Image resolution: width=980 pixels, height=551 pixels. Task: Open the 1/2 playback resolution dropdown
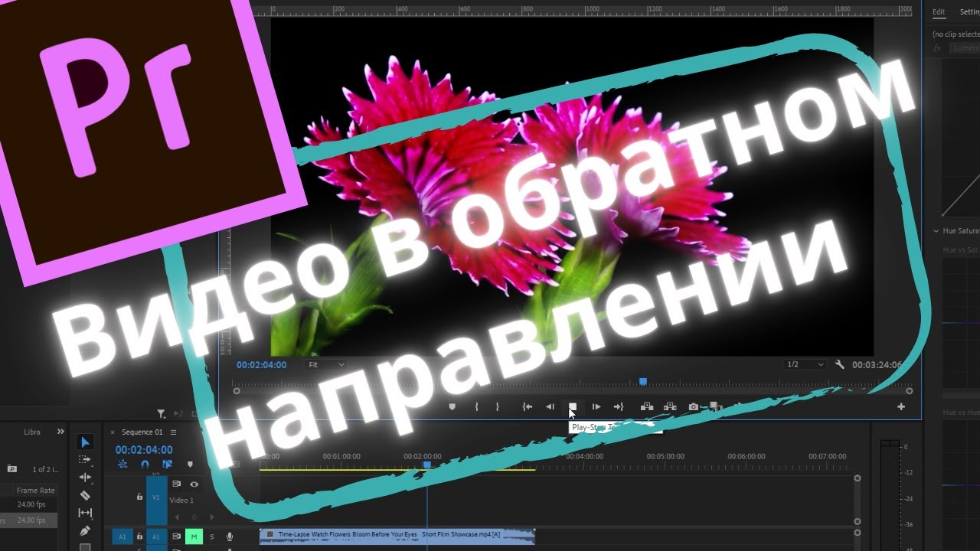pos(805,365)
